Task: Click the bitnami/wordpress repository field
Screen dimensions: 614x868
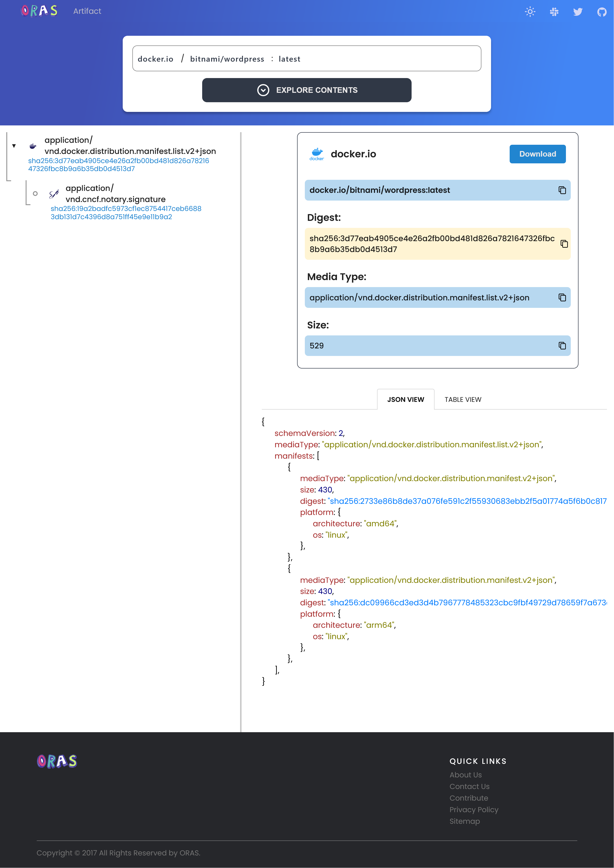Action: click(227, 59)
